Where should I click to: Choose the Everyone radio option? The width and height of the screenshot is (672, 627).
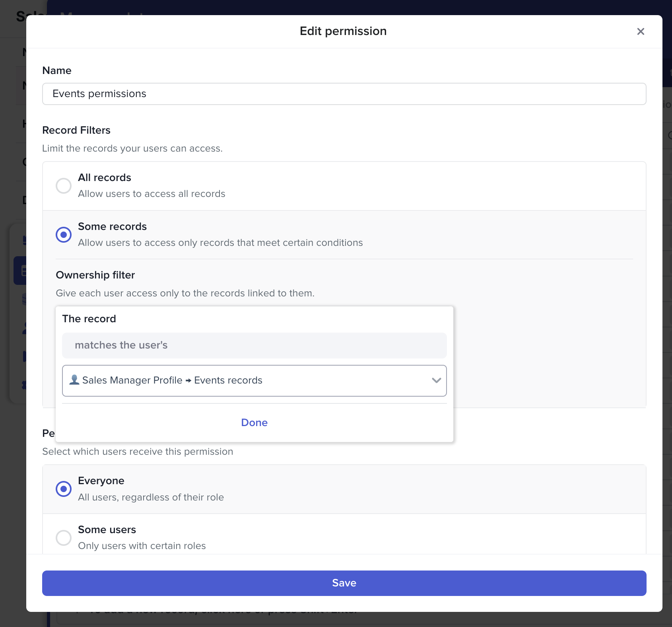(x=64, y=489)
